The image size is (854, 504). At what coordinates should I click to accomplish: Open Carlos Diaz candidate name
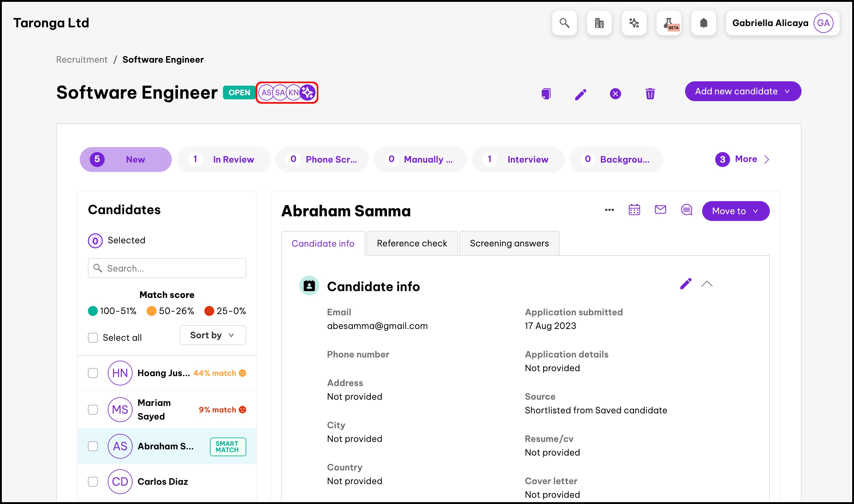(162, 482)
